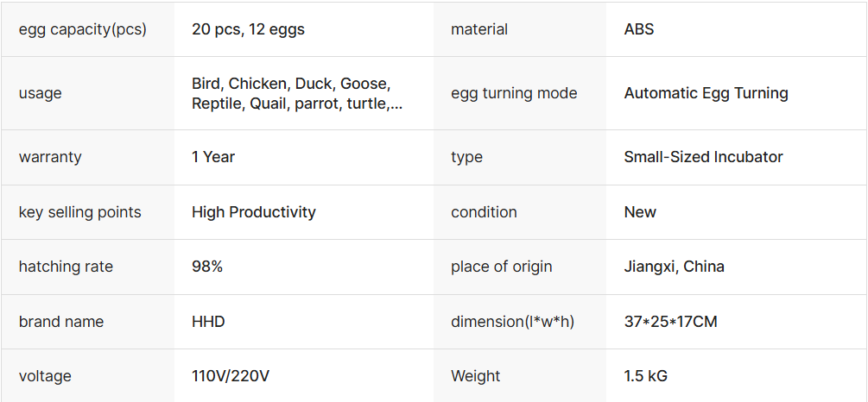
Task: Select the 'High Productivity' value
Action: pos(254,212)
